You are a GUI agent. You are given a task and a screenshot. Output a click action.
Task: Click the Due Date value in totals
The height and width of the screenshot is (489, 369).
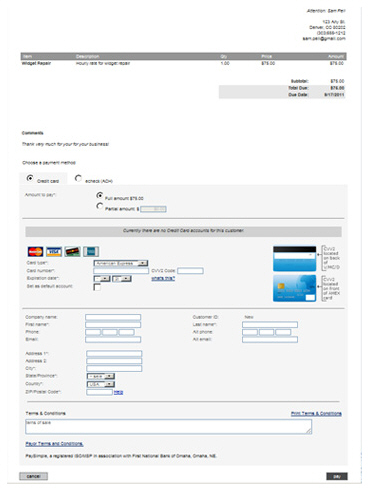[x=334, y=95]
